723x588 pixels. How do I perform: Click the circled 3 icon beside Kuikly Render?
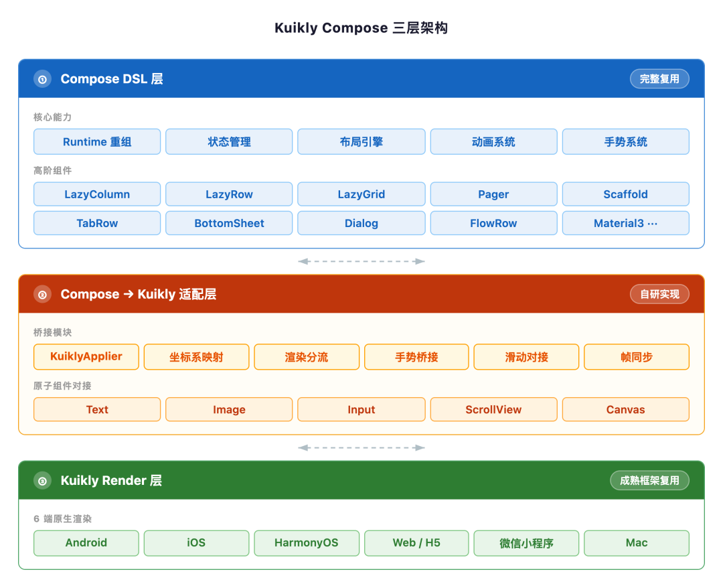click(42, 481)
